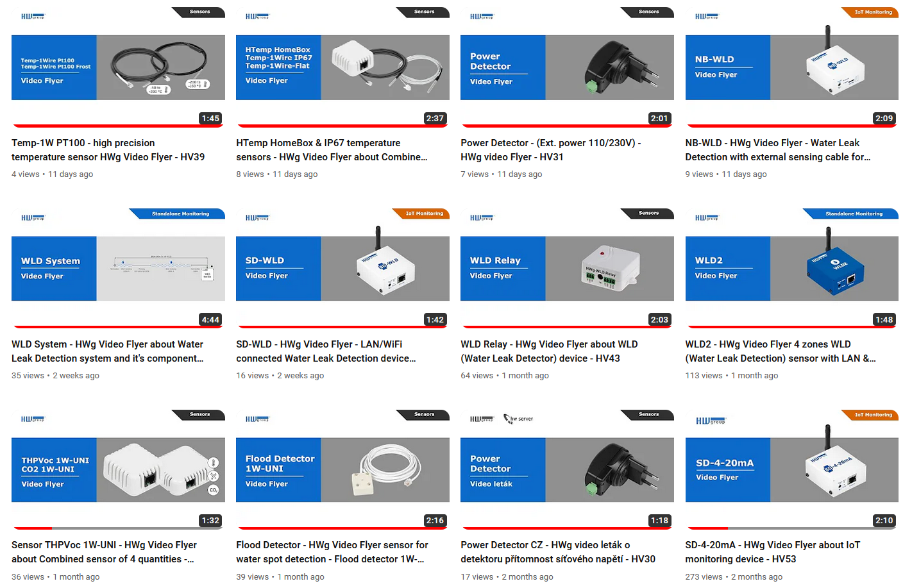Open the Flood Detector 1W-UNI video thumbnail

click(342, 469)
